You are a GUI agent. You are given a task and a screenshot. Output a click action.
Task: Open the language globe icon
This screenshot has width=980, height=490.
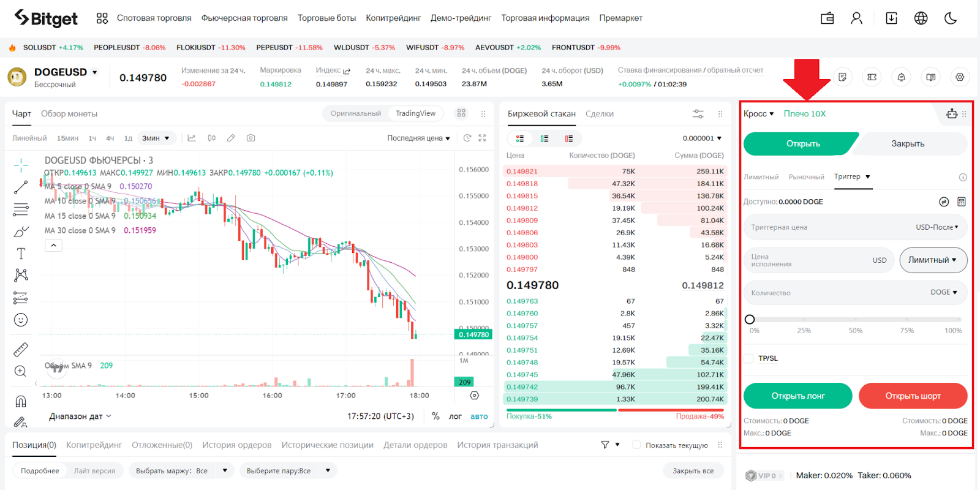point(921,18)
